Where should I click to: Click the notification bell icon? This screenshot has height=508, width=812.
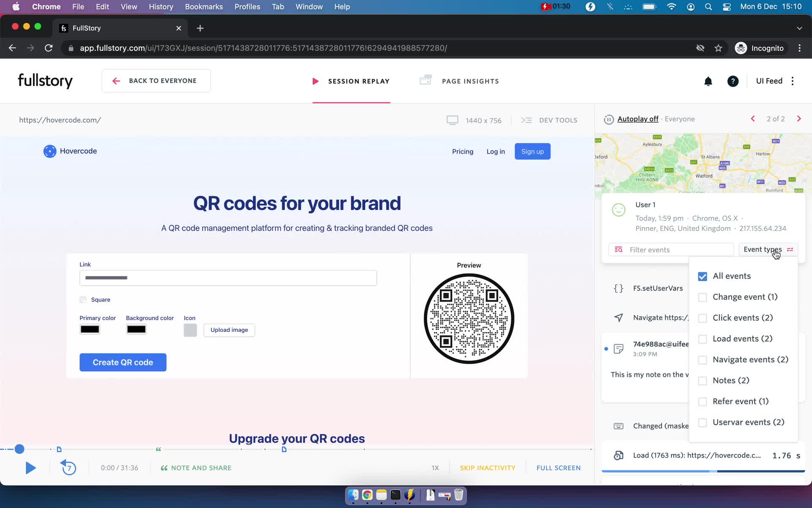tap(708, 81)
